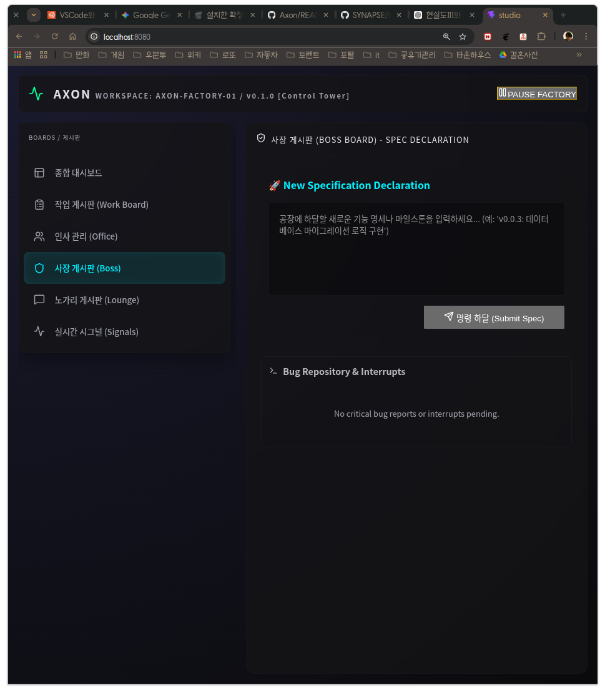Click the AXON pulse logo icon
The height and width of the screenshot is (700, 605).
coord(36,94)
